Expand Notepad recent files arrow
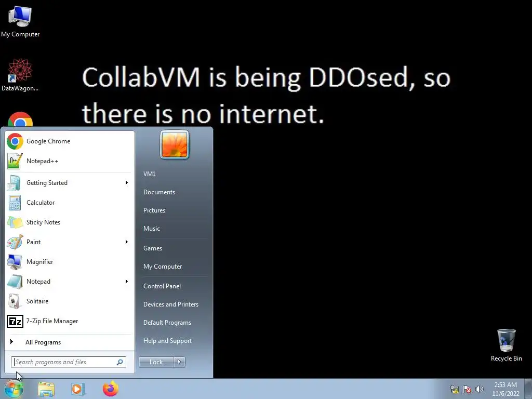The height and width of the screenshot is (399, 532). (127, 281)
